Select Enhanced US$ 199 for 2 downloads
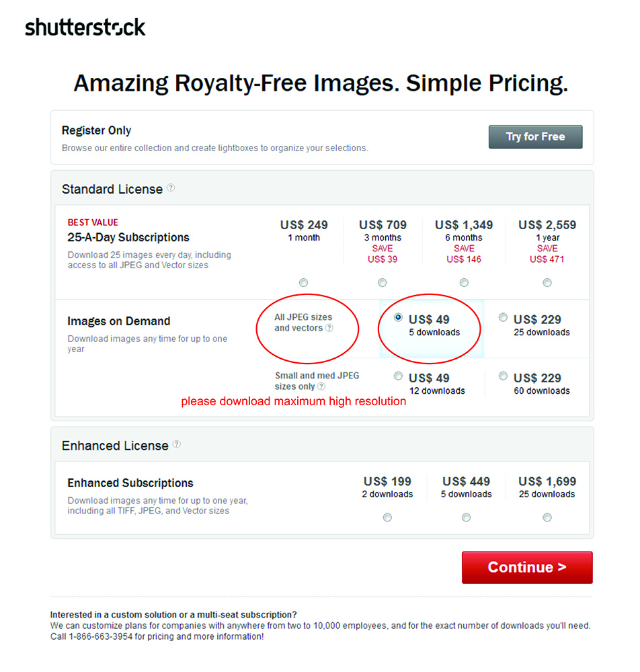Image resolution: width=640 pixels, height=672 pixels. 387,517
